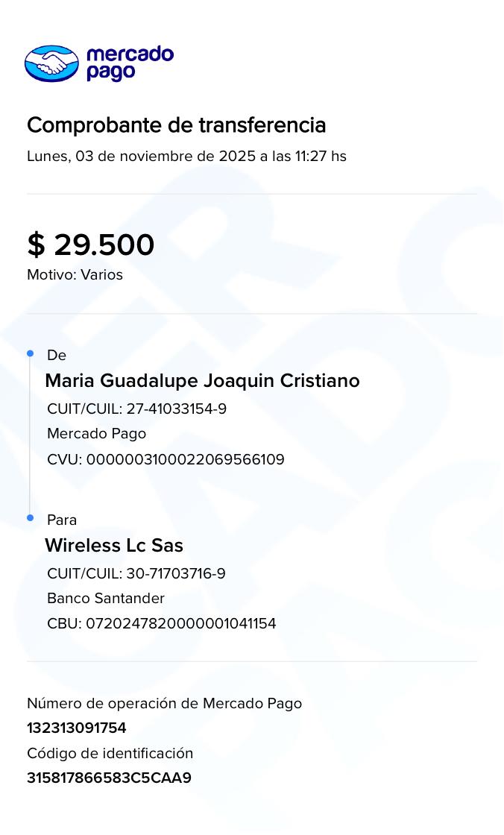504x835 pixels.
Task: Click the Motivo: Varios text
Action: pyautogui.click(x=75, y=275)
